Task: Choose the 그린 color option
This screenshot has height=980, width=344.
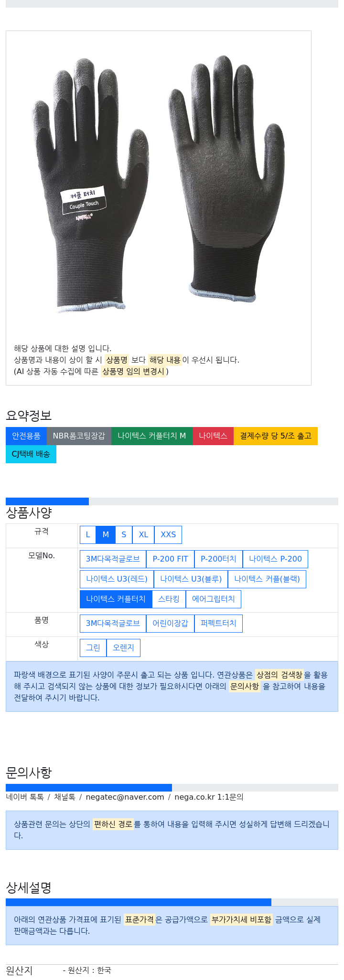Action: point(93,648)
